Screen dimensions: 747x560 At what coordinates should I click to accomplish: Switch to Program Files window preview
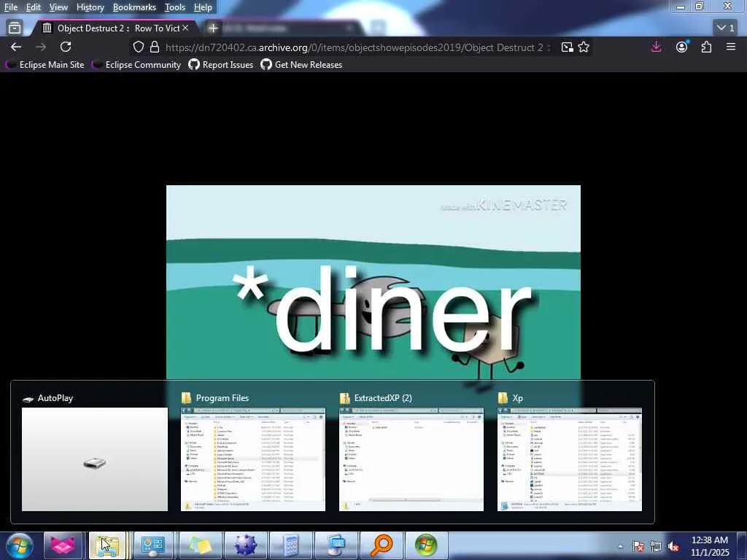[x=253, y=452]
